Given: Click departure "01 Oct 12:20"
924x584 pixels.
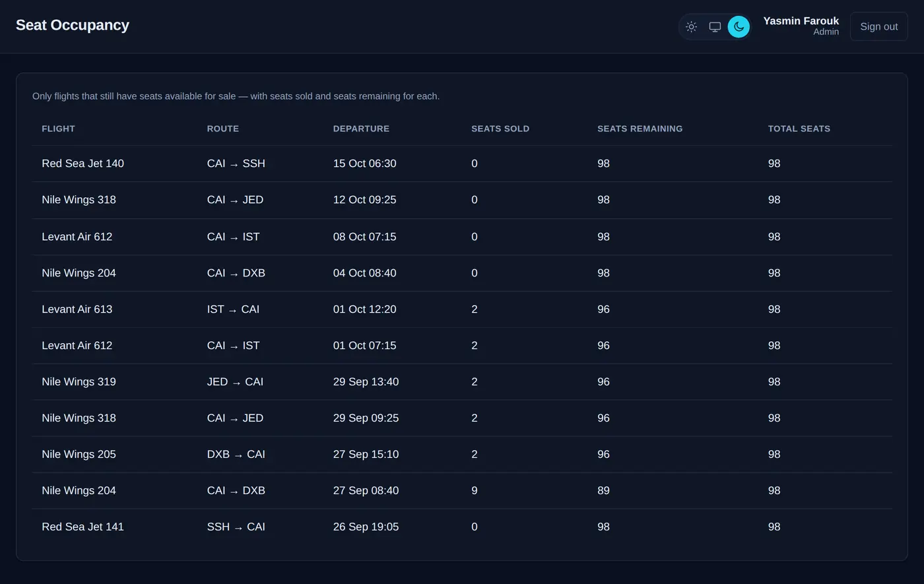Looking at the screenshot, I should [365, 309].
